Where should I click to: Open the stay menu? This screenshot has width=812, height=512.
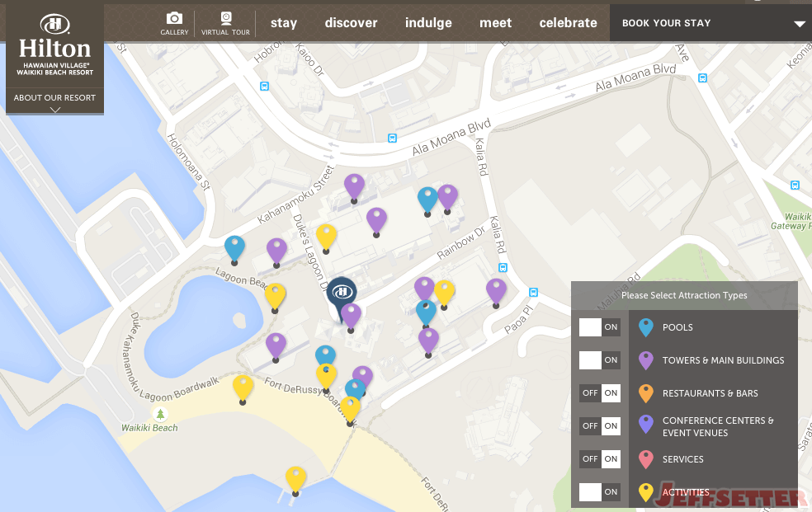[x=284, y=23]
